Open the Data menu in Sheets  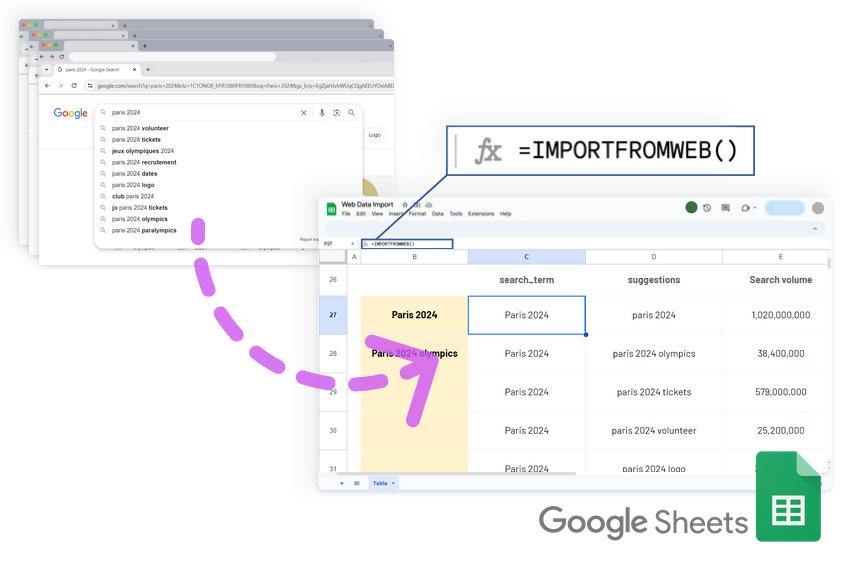click(x=438, y=214)
